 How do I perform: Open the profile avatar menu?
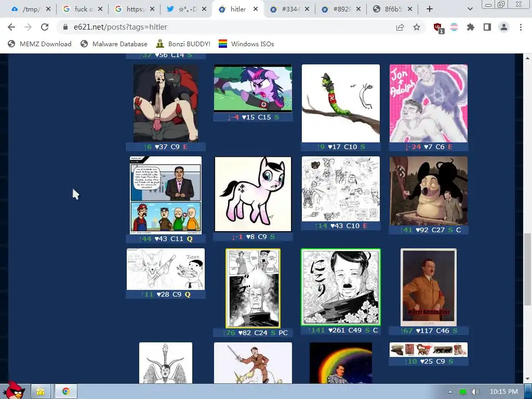pos(504,27)
